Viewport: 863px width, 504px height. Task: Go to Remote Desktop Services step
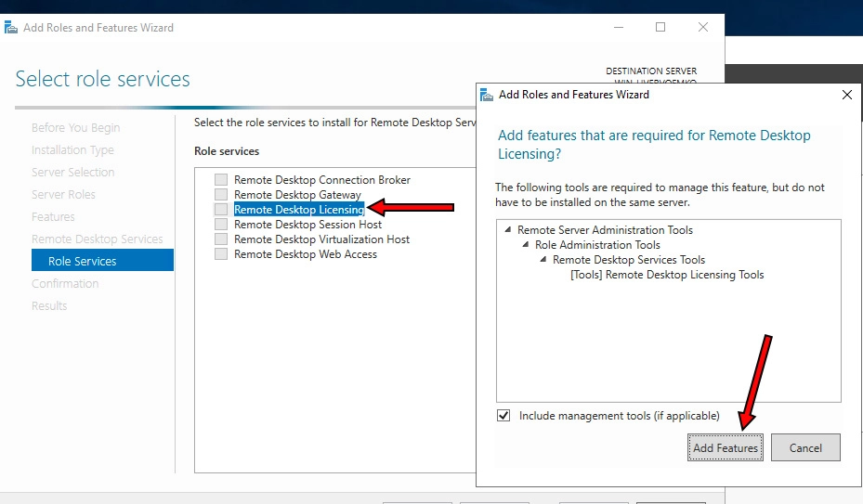(x=97, y=239)
